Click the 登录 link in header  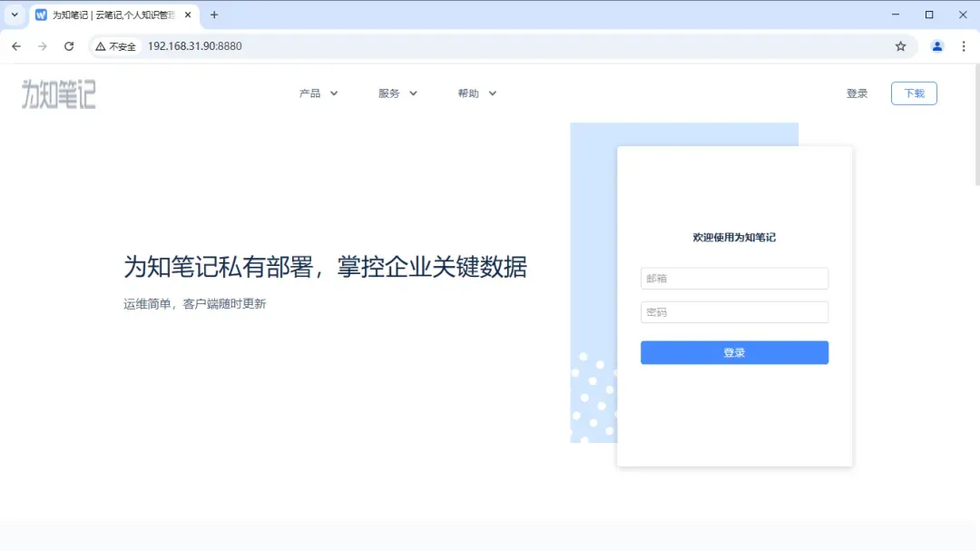857,93
